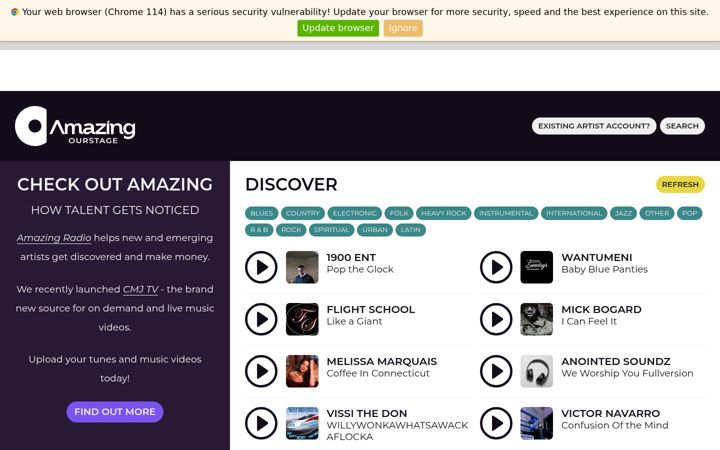The image size is (720, 450).
Task: Open Victor Navarro cover thumbnail
Action: tap(537, 423)
